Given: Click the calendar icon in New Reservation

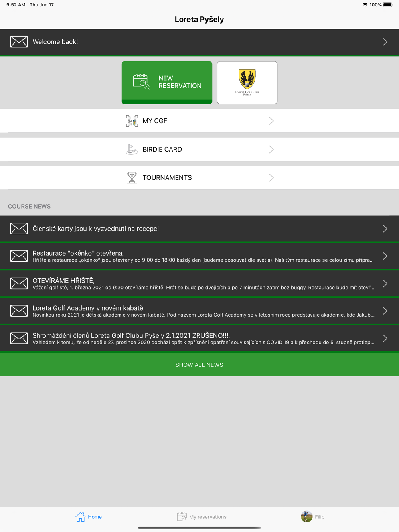Looking at the screenshot, I should click(141, 81).
